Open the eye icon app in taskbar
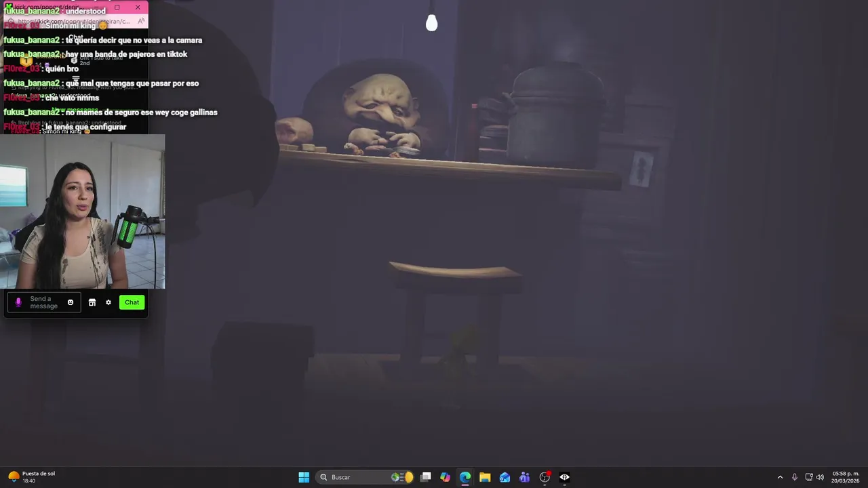 tap(564, 477)
